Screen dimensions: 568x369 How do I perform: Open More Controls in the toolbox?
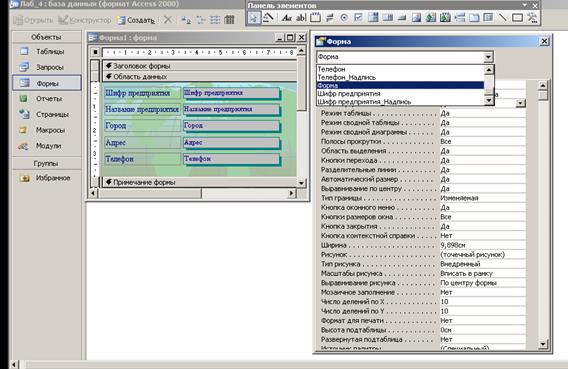coord(532,18)
